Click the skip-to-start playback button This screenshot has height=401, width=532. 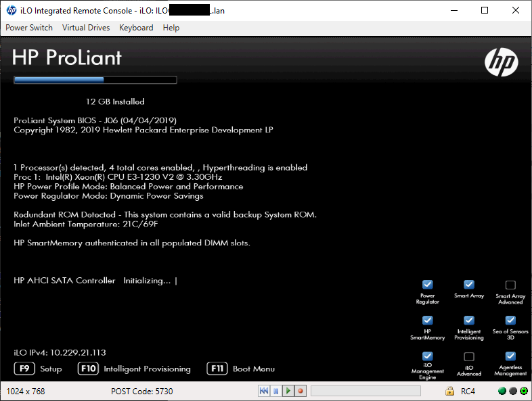pyautogui.click(x=264, y=391)
